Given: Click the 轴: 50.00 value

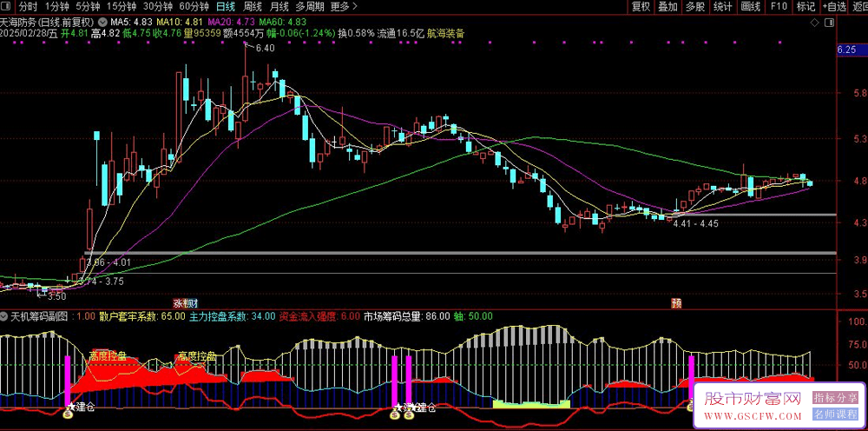Looking at the screenshot, I should point(473,317).
